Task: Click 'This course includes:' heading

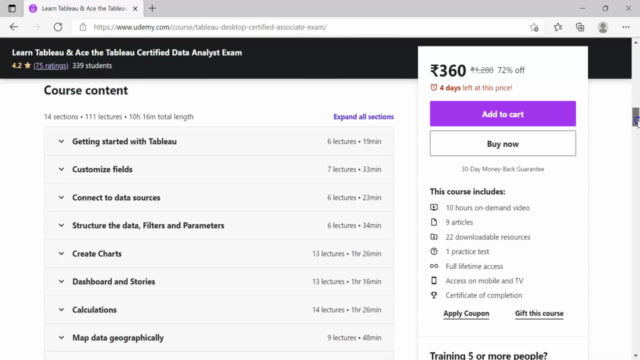Action: pos(467,191)
